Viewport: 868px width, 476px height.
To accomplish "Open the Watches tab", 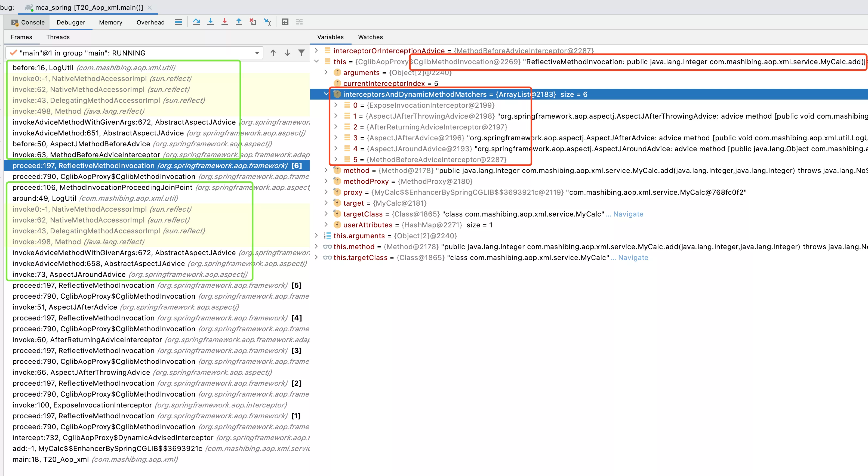I will click(x=370, y=37).
